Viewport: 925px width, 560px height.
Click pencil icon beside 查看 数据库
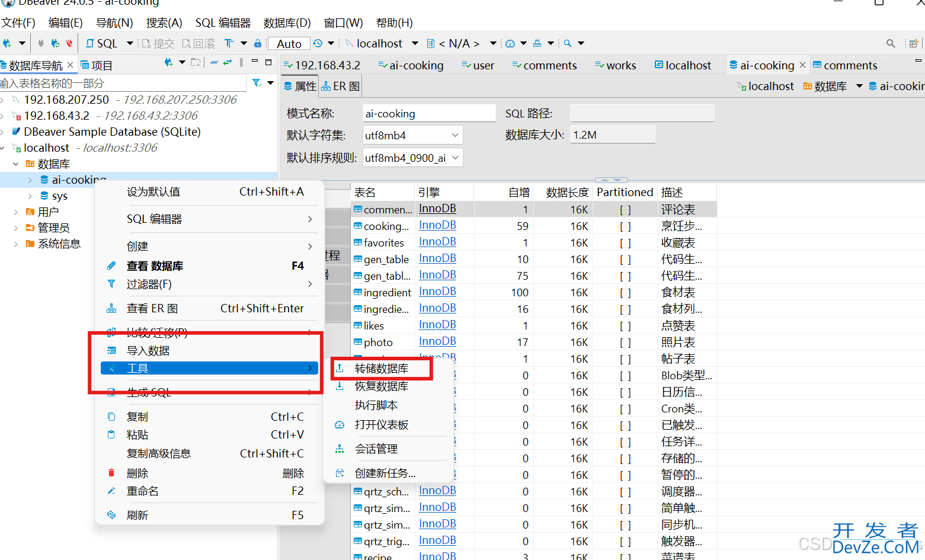[x=111, y=265]
